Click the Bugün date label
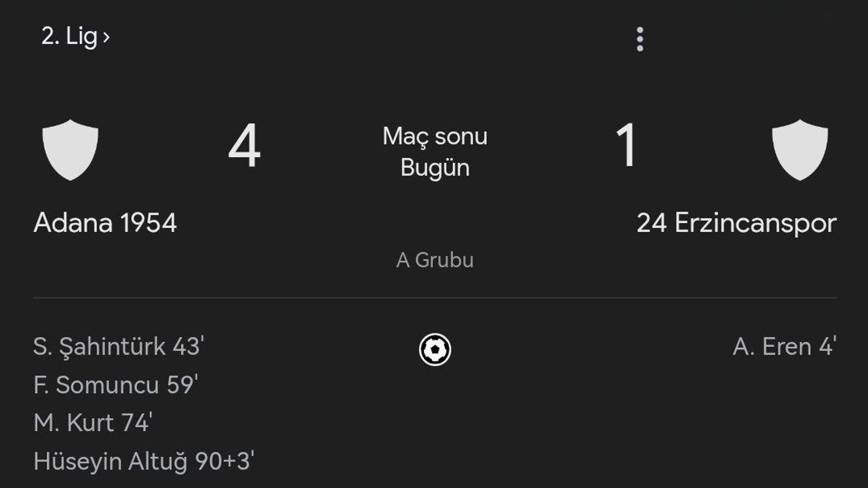This screenshot has height=488, width=868. coord(435,167)
